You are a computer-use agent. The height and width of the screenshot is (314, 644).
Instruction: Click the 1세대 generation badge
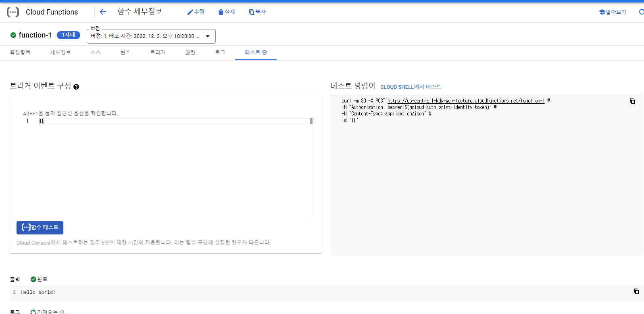(69, 35)
